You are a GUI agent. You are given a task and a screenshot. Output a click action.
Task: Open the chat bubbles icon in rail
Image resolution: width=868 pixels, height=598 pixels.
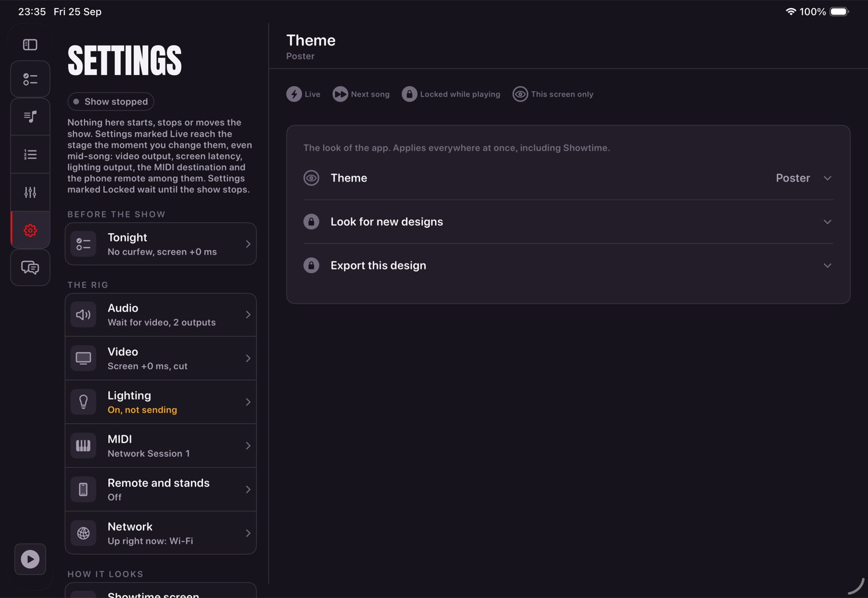(30, 267)
